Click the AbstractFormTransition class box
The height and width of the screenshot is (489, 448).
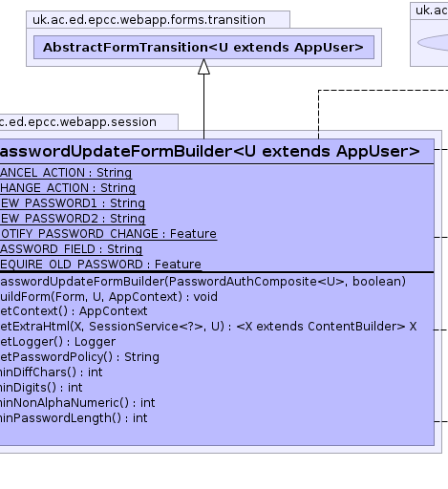click(x=203, y=47)
